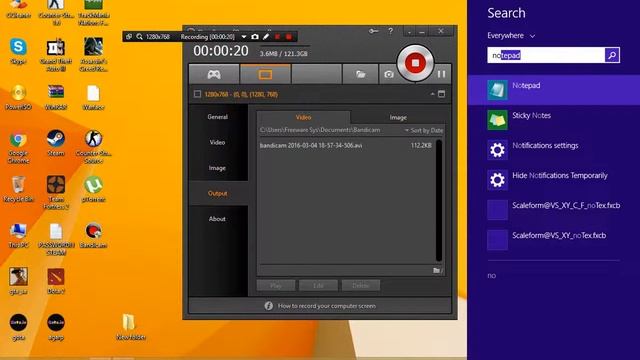Pause the Bandicam recording
The width and height of the screenshot is (640, 360).
pyautogui.click(x=441, y=74)
